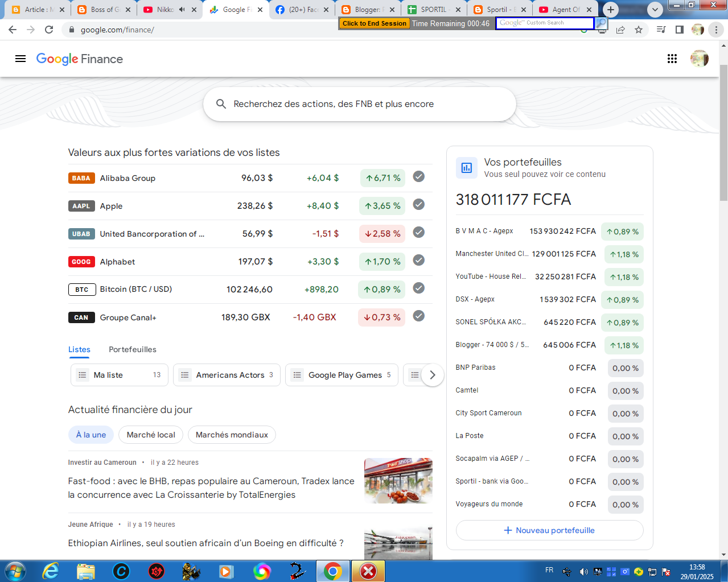Click the Google Custom Search box

(x=545, y=23)
